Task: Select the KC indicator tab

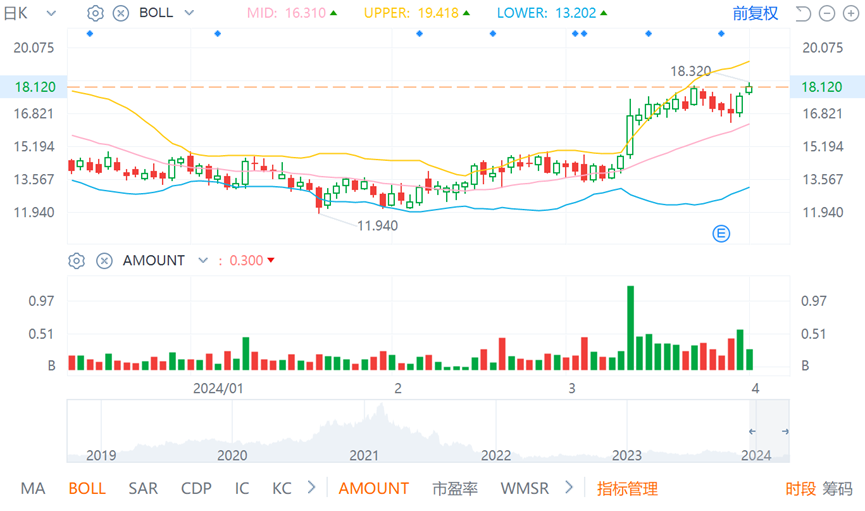Action: click(x=281, y=488)
